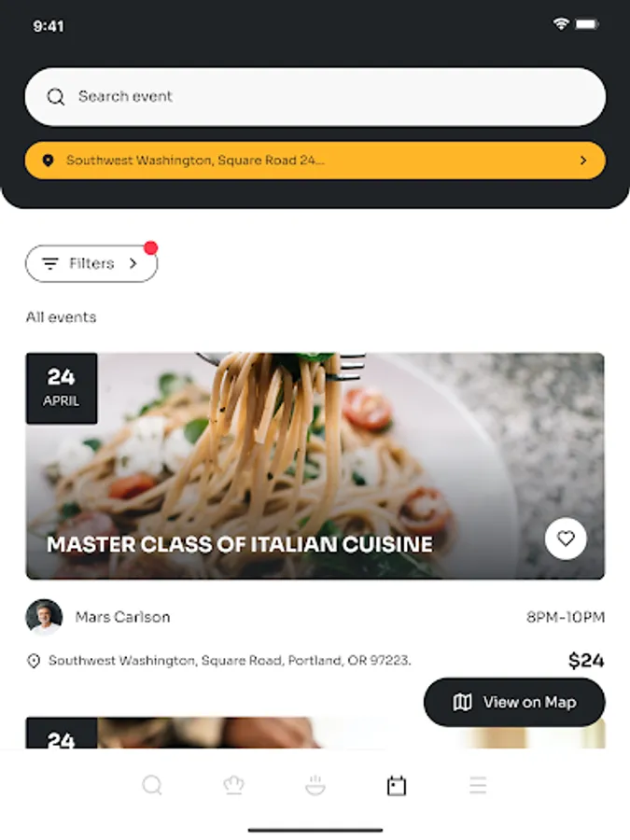Click the filter lines icon

tap(50, 263)
